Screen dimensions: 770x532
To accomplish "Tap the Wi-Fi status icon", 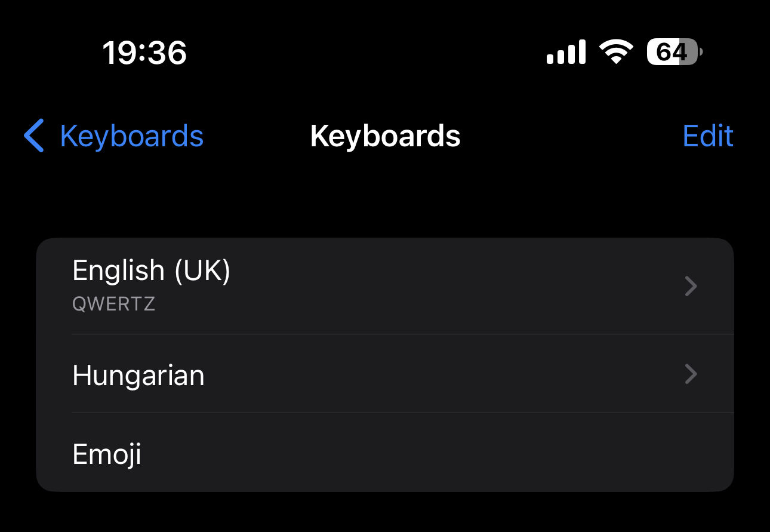I will 617,53.
